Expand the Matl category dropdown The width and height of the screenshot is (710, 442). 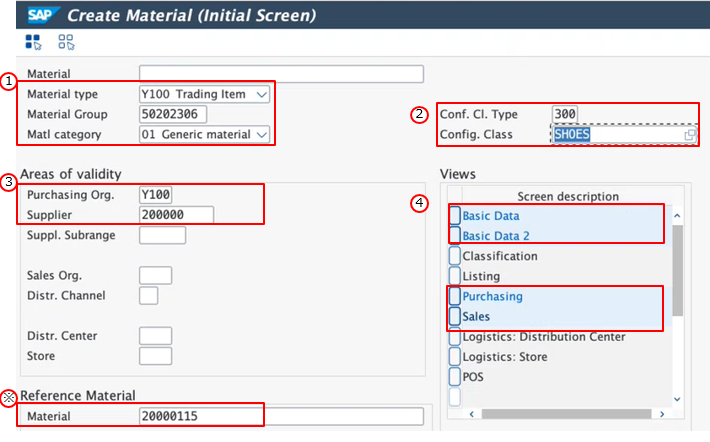click(x=262, y=134)
